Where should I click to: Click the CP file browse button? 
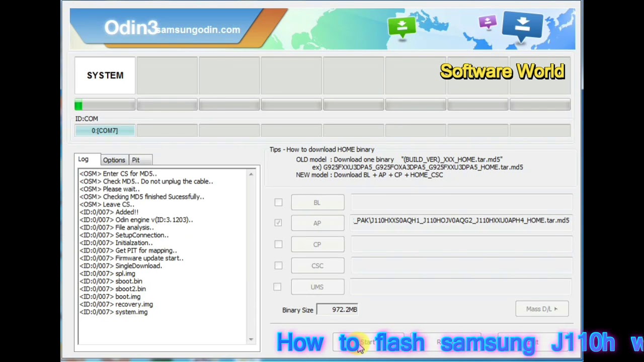coord(317,244)
